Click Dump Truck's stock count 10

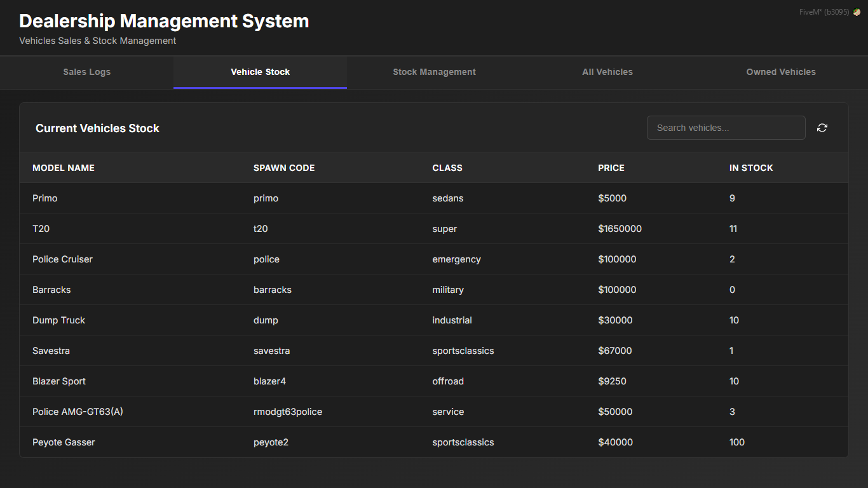[x=734, y=320]
